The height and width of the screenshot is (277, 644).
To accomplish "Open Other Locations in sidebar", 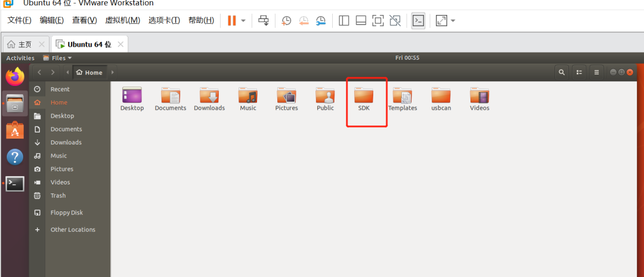I will pos(70,230).
